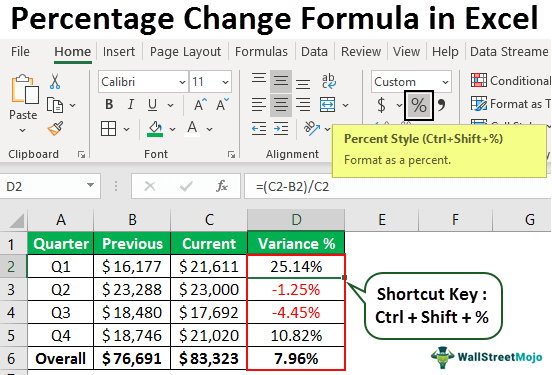The width and height of the screenshot is (552, 375).
Task: Click Increase Indent icon
Action: (281, 129)
